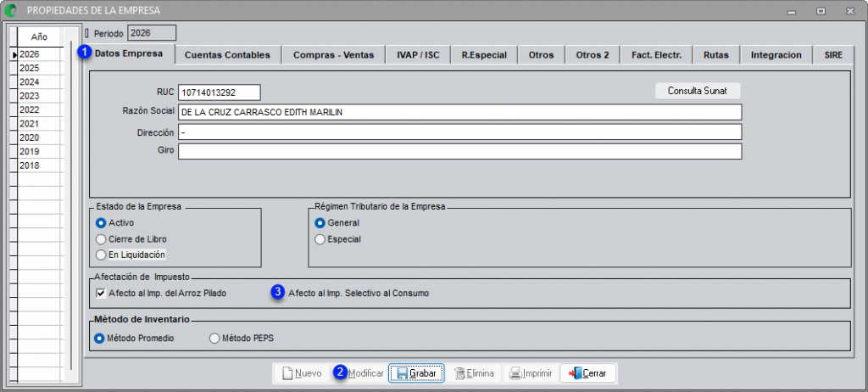Select Método PEPS inventory method
The image size is (868, 392).
214,339
